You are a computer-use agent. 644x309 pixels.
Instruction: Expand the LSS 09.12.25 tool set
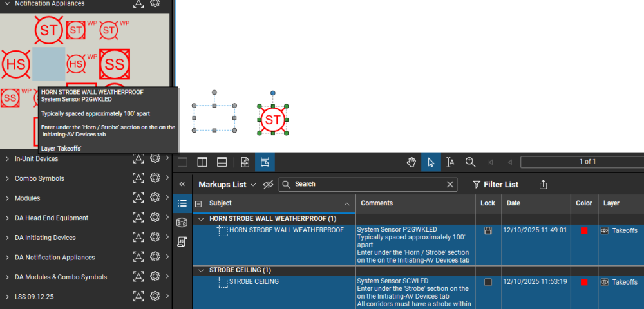point(7,297)
